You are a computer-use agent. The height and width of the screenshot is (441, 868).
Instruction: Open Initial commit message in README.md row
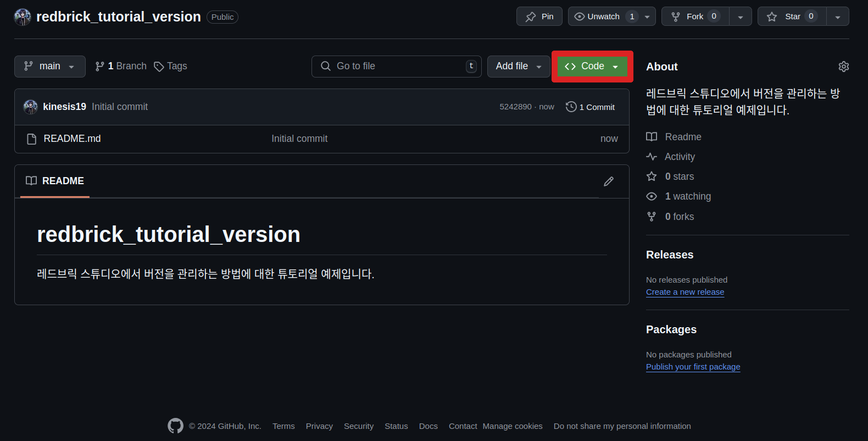point(299,139)
